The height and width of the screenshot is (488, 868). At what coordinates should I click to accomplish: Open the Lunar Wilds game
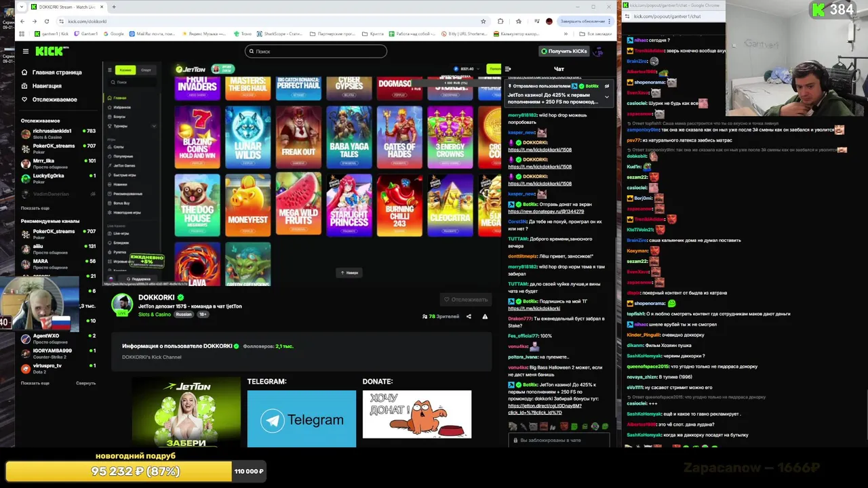pos(248,138)
